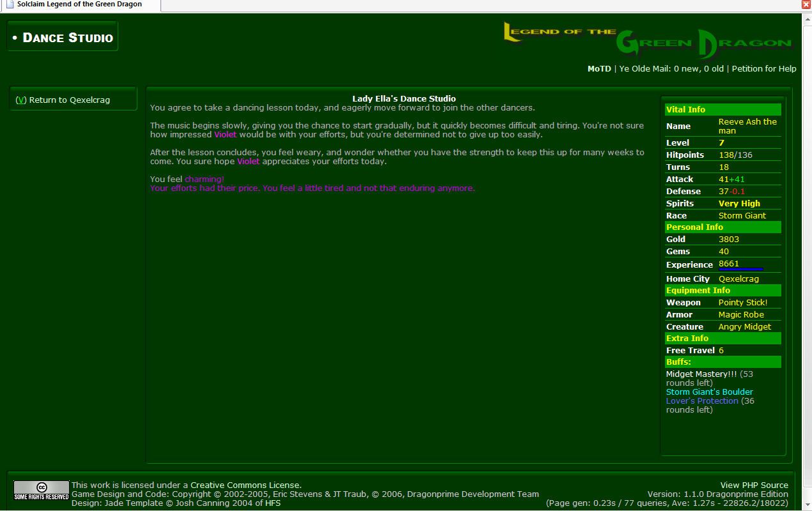Image resolution: width=812 pixels, height=511 pixels.
Task: Click the Creative Commons License text in the footer
Action: click(245, 485)
